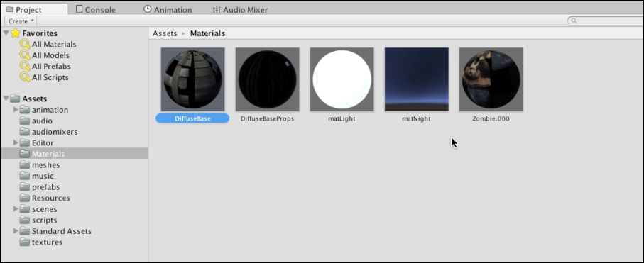
Task: Click the matLight white sphere icon
Action: click(x=342, y=79)
